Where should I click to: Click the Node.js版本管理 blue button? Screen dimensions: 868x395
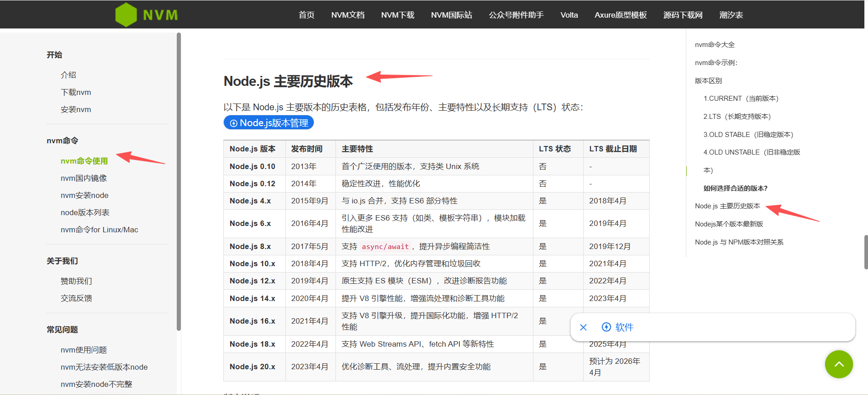coord(269,123)
